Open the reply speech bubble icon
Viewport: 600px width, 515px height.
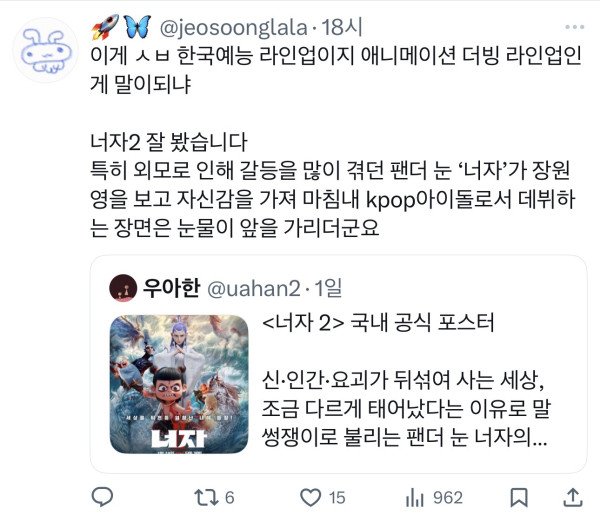pyautogui.click(x=102, y=497)
